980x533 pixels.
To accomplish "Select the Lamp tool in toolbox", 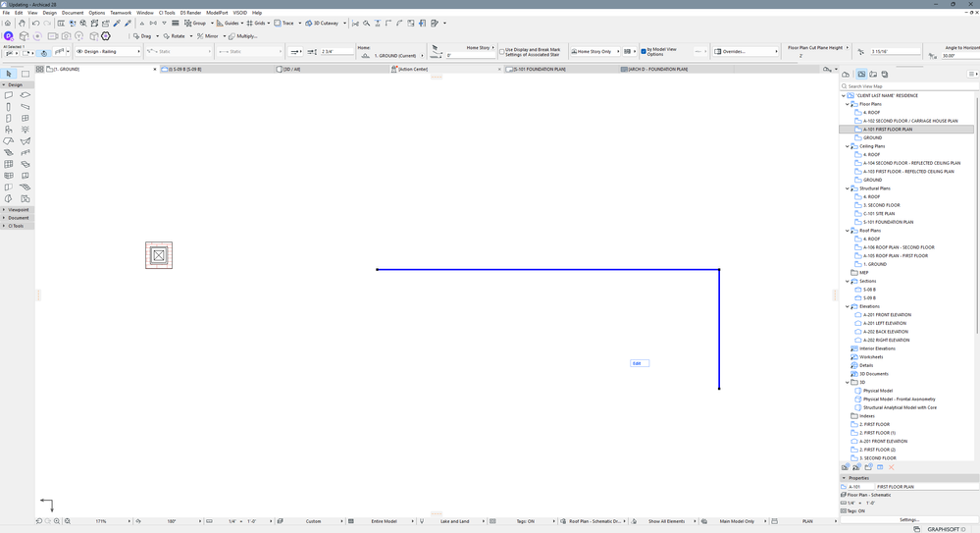I will [x=25, y=130].
